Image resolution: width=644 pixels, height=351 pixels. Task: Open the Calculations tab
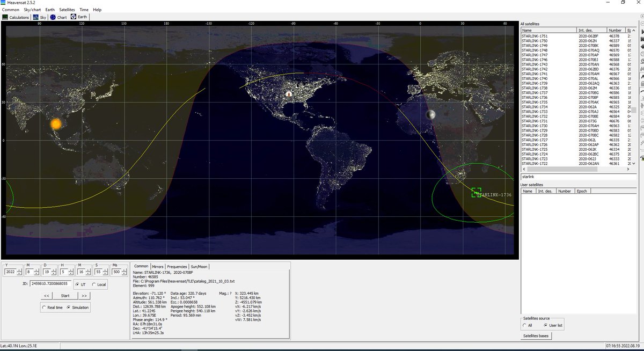16,17
